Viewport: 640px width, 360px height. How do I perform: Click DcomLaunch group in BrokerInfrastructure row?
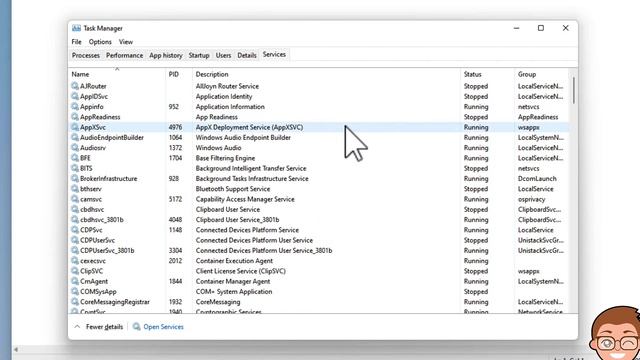click(x=537, y=178)
